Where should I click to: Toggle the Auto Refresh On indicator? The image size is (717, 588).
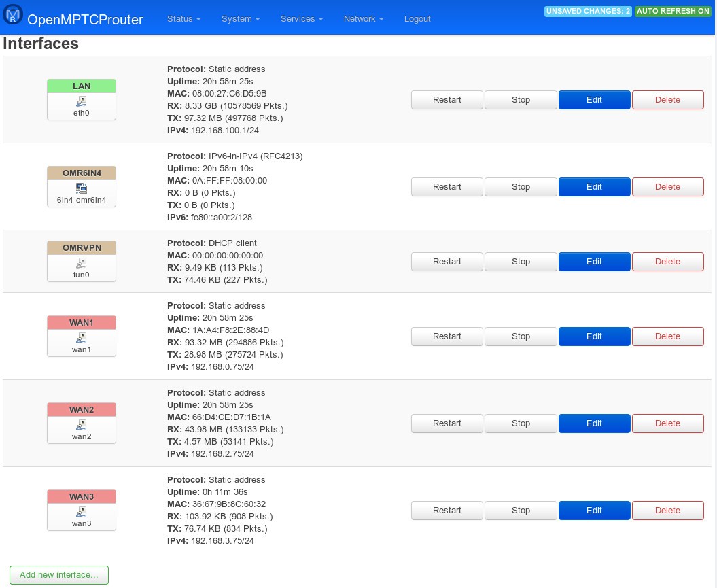673,12
